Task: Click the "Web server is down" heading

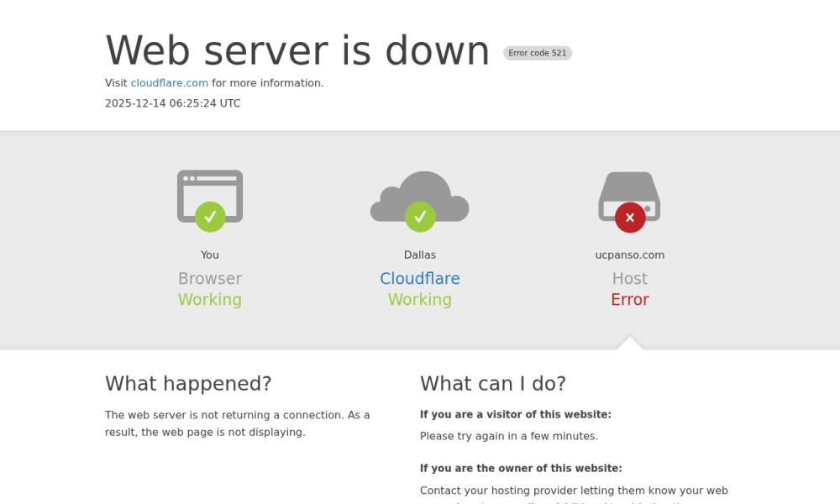Action: pyautogui.click(x=297, y=50)
